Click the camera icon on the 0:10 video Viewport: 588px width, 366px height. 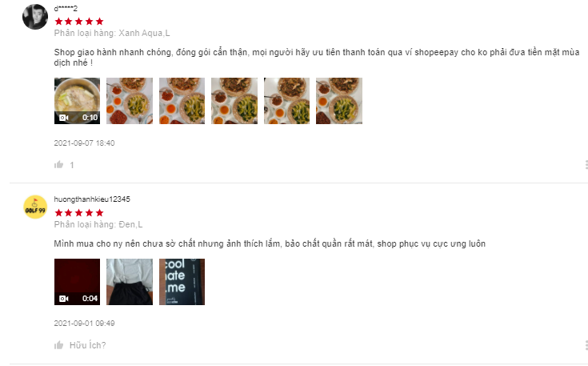pos(64,118)
